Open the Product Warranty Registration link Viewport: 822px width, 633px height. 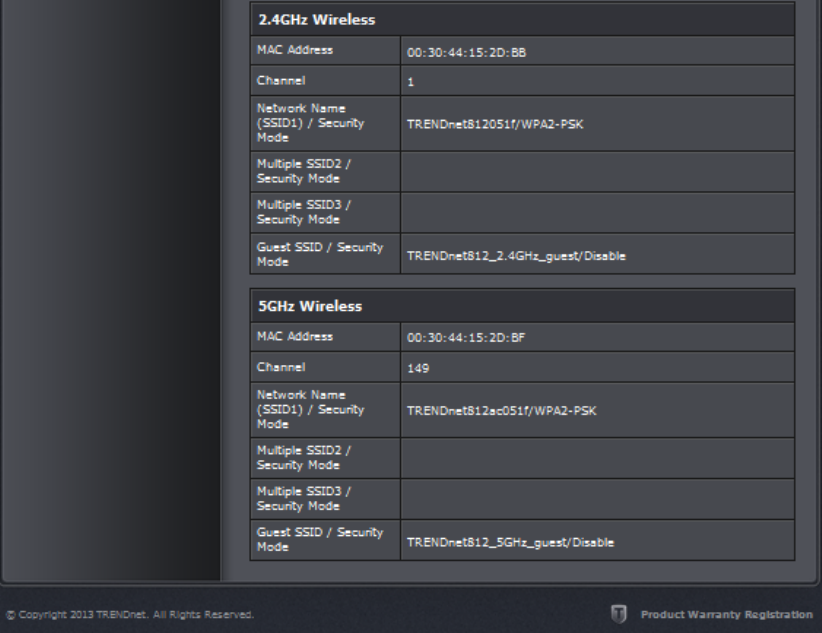[x=727, y=615]
